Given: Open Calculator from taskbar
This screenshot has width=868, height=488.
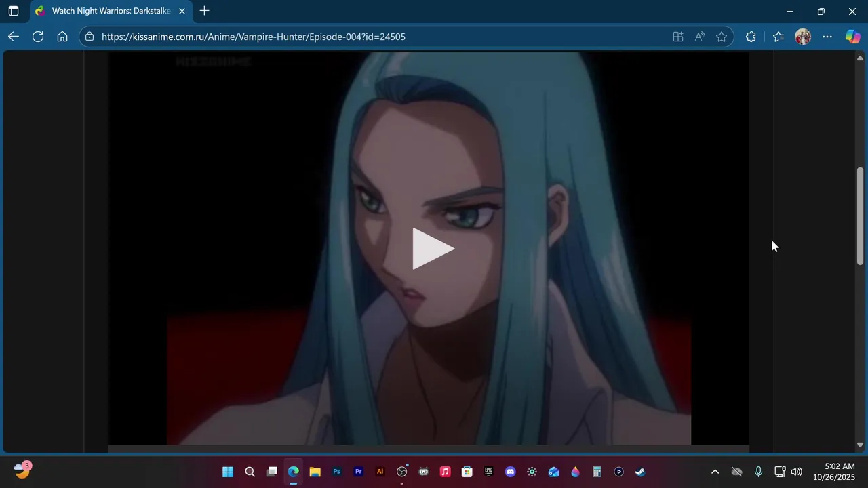Looking at the screenshot, I should [x=597, y=472].
